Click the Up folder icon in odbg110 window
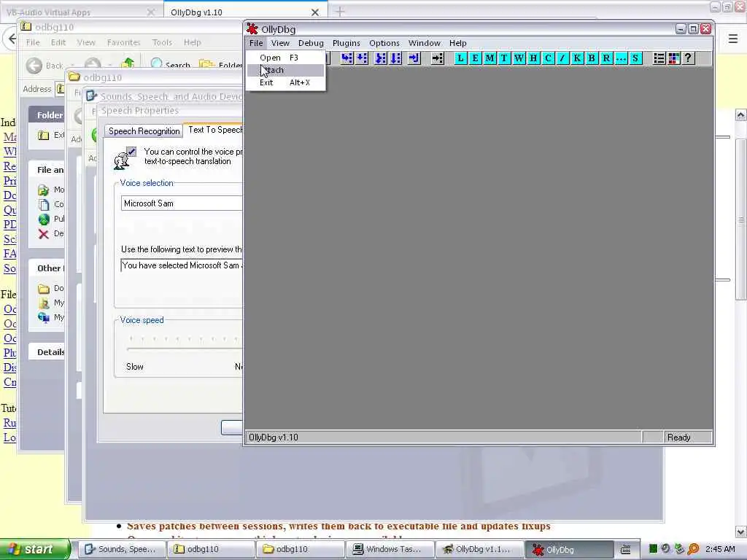 127,64
